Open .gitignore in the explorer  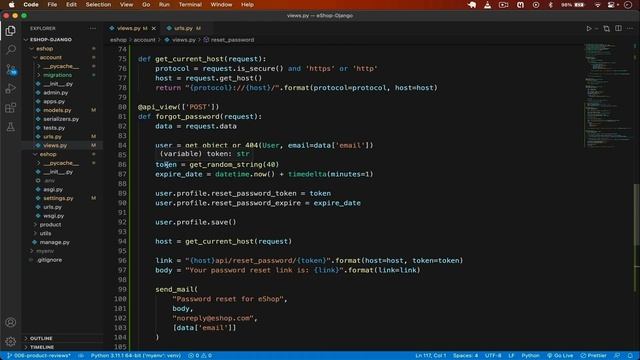click(x=49, y=260)
